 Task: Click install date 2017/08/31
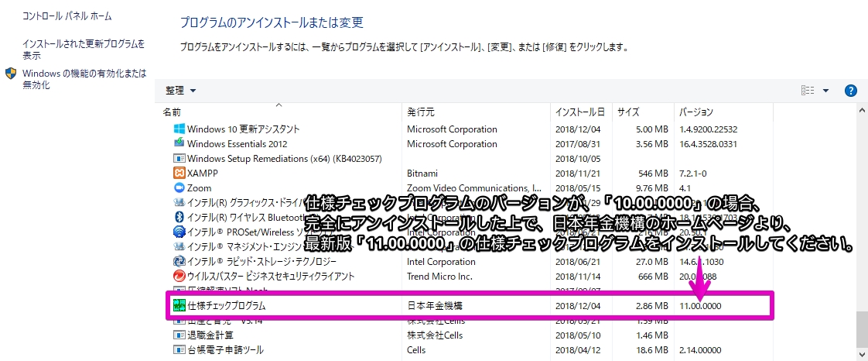click(578, 143)
